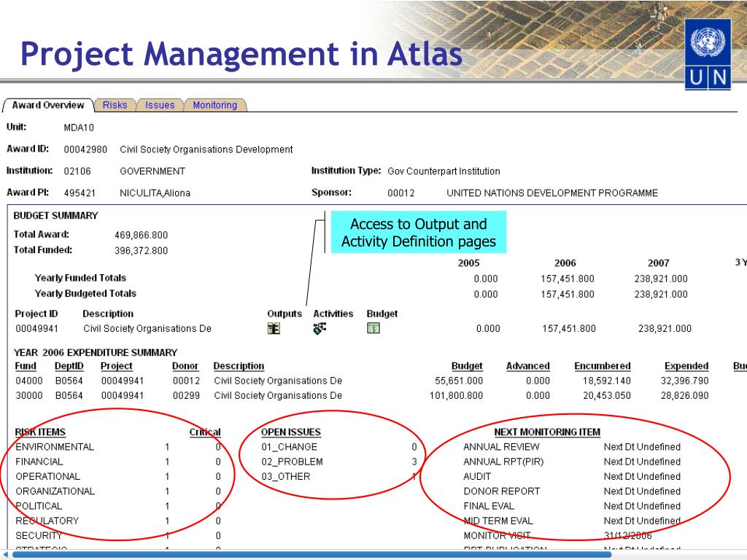Image resolution: width=747 pixels, height=560 pixels.
Task: Sort by the DeptID column header
Action: coord(69,366)
